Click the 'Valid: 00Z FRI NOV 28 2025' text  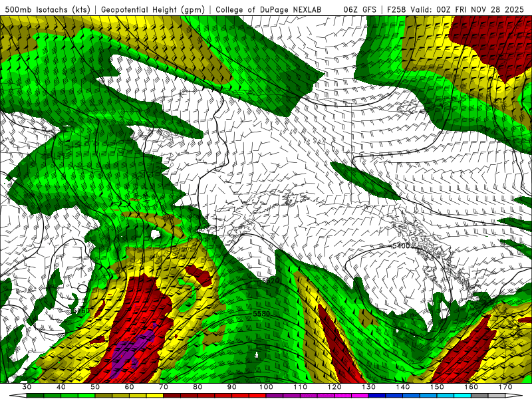(x=467, y=10)
